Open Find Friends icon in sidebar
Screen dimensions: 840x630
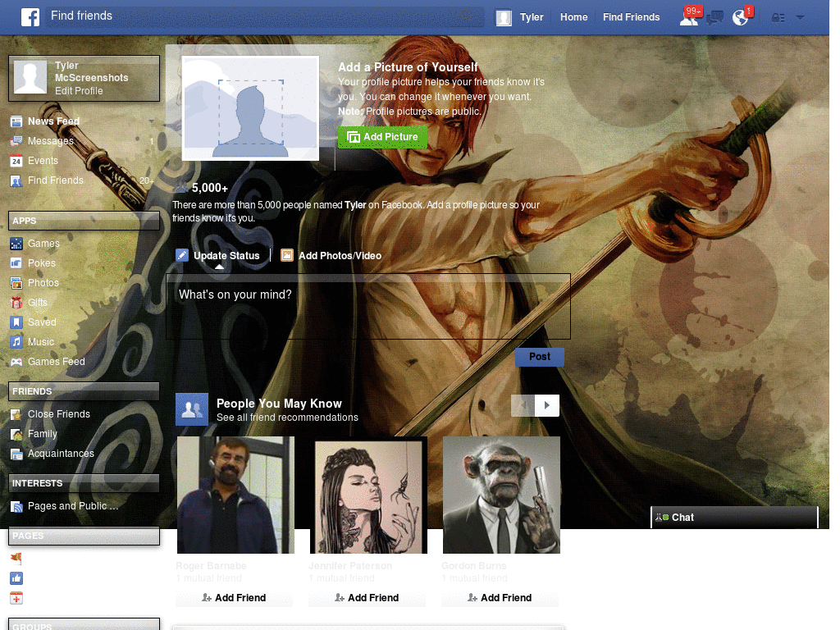[16, 180]
